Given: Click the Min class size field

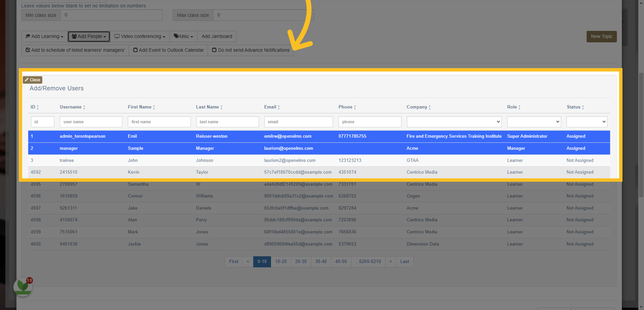Looking at the screenshot, I should tap(111, 15).
